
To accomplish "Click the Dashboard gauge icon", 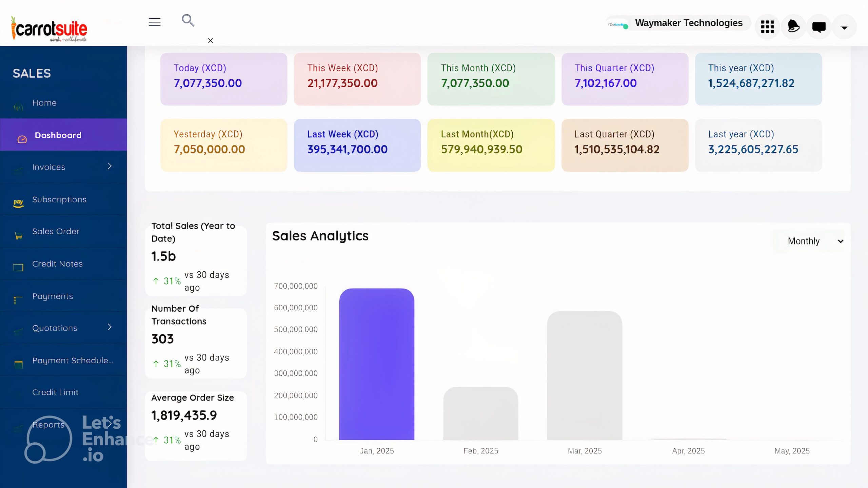I will point(22,139).
